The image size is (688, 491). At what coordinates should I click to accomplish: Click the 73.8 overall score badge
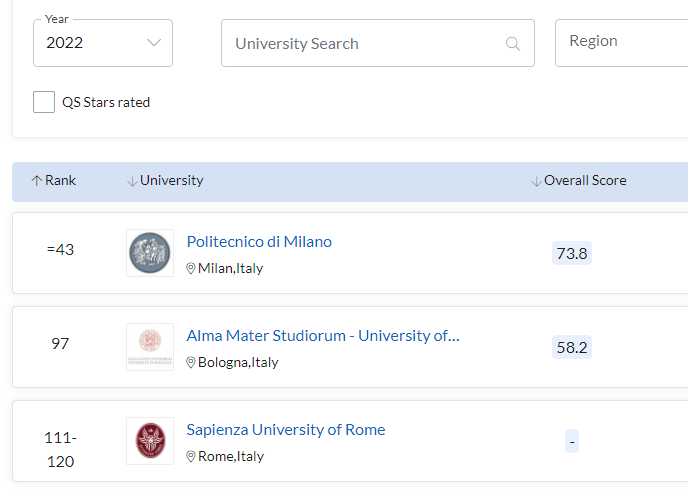(x=572, y=254)
